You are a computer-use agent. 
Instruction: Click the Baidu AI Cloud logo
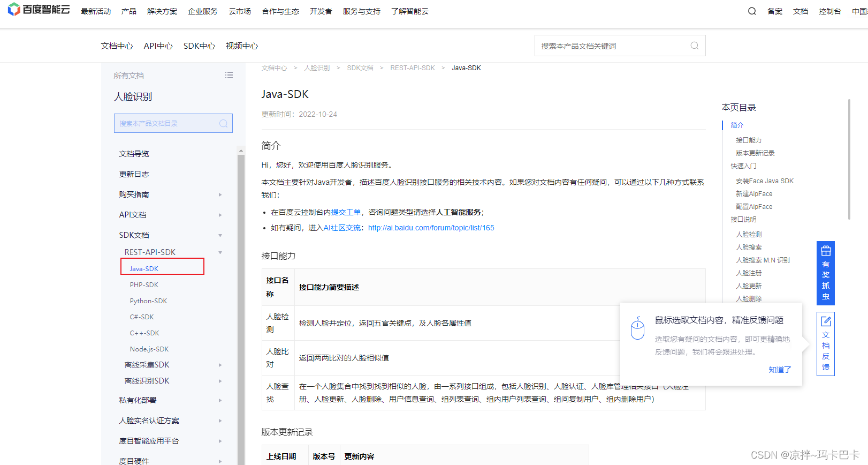tap(39, 10)
